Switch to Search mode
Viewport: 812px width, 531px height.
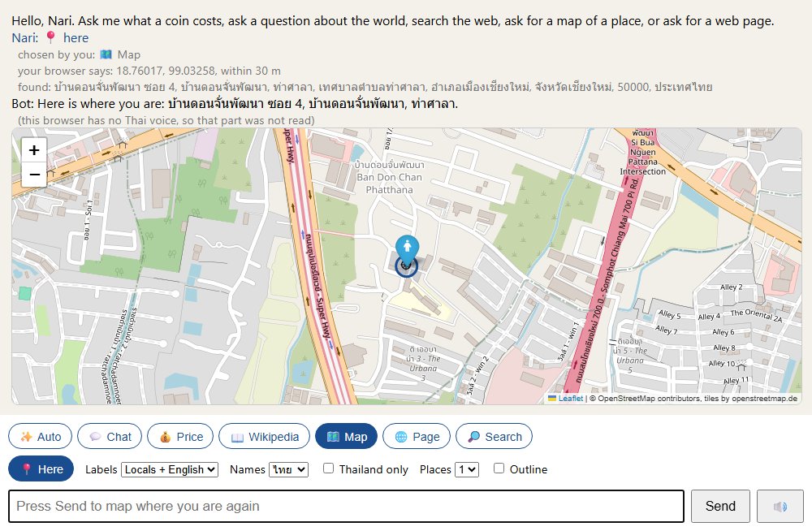click(x=494, y=437)
